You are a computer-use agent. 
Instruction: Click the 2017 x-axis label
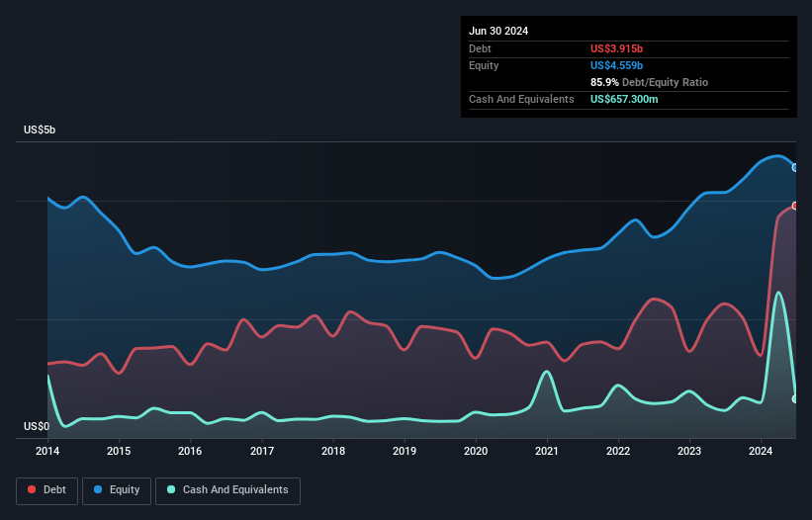tap(262, 451)
